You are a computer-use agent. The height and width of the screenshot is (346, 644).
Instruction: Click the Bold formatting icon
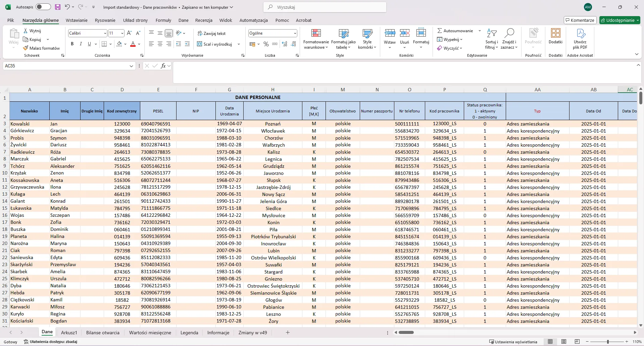coord(72,44)
